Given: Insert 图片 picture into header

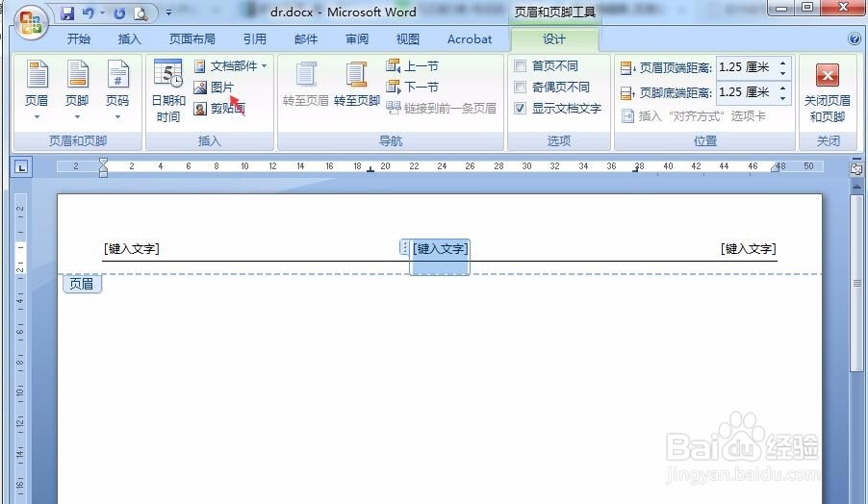Looking at the screenshot, I should click(215, 88).
